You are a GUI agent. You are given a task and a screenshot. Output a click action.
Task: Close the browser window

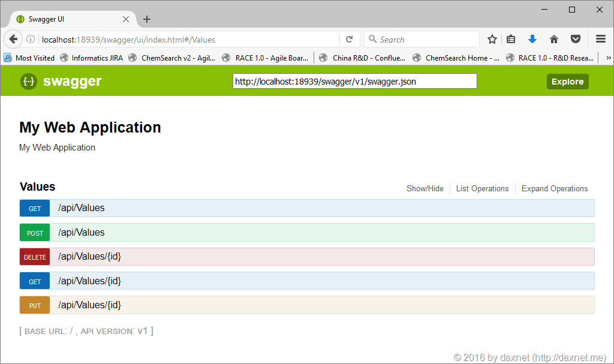(x=600, y=10)
